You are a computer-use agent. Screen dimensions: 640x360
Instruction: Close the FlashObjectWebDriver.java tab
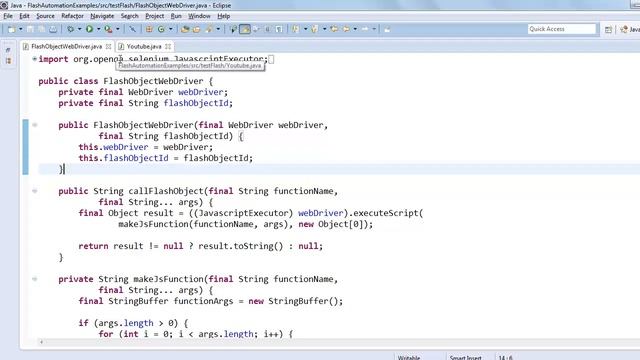108,47
